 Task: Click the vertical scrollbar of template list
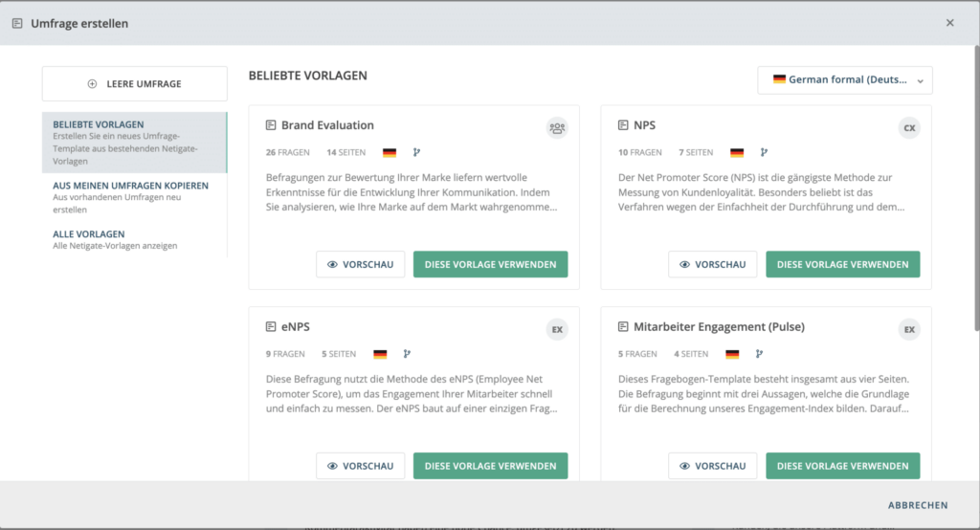[x=977, y=188]
